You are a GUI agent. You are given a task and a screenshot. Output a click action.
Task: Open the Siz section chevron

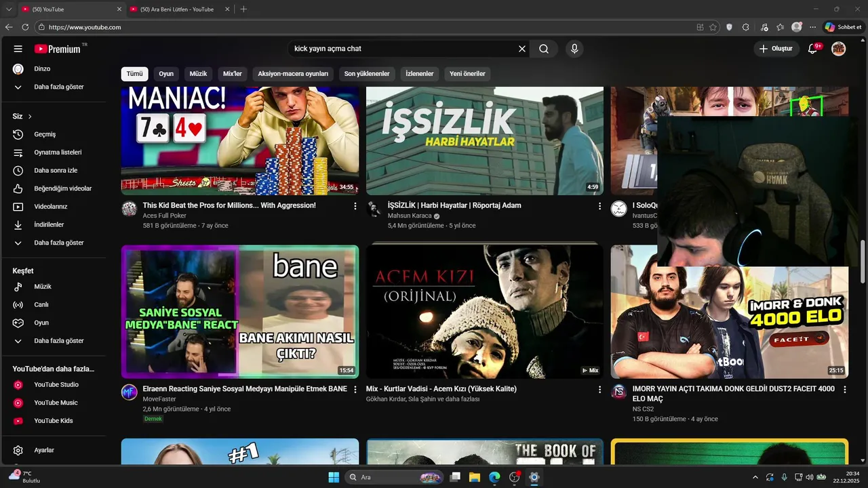(30, 117)
